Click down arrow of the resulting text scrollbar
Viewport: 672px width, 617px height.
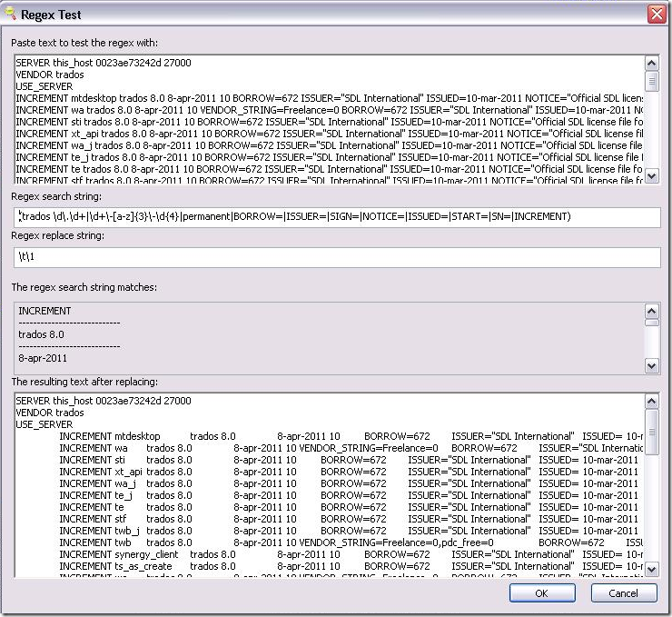click(x=652, y=569)
